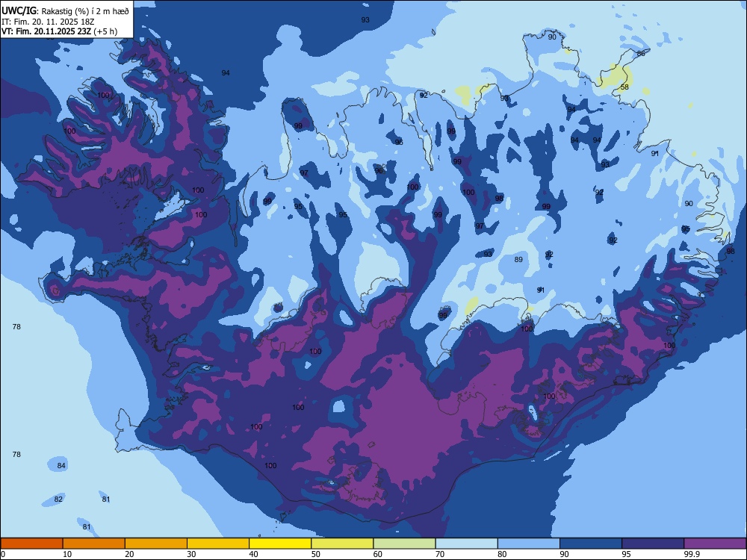
Task: Click the '70' label on the legend scale
Action: [x=440, y=554]
